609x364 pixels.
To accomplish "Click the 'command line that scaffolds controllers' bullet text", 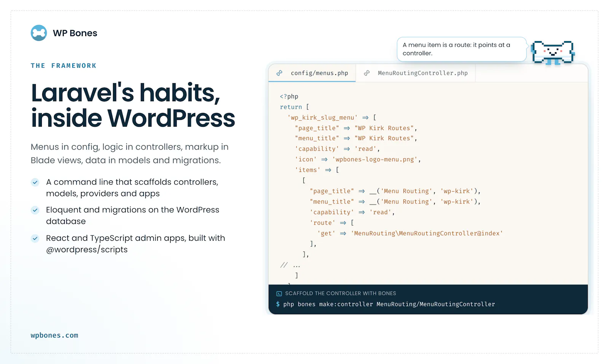I will pyautogui.click(x=132, y=188).
